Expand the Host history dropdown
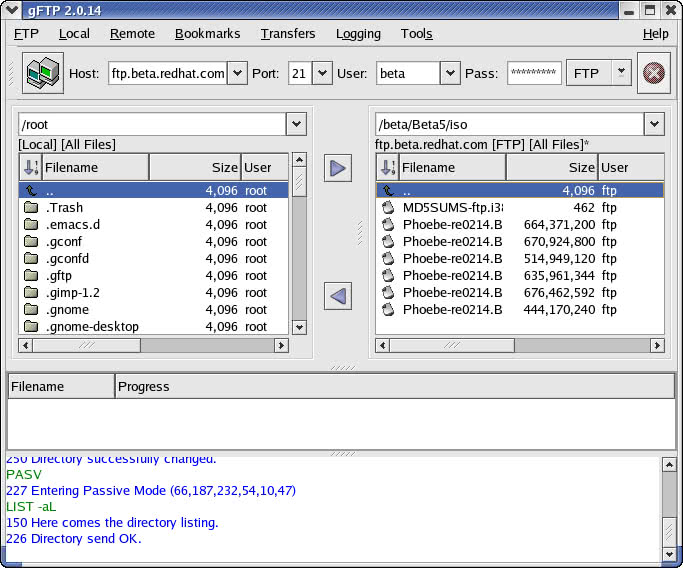The image size is (683, 568). [237, 73]
